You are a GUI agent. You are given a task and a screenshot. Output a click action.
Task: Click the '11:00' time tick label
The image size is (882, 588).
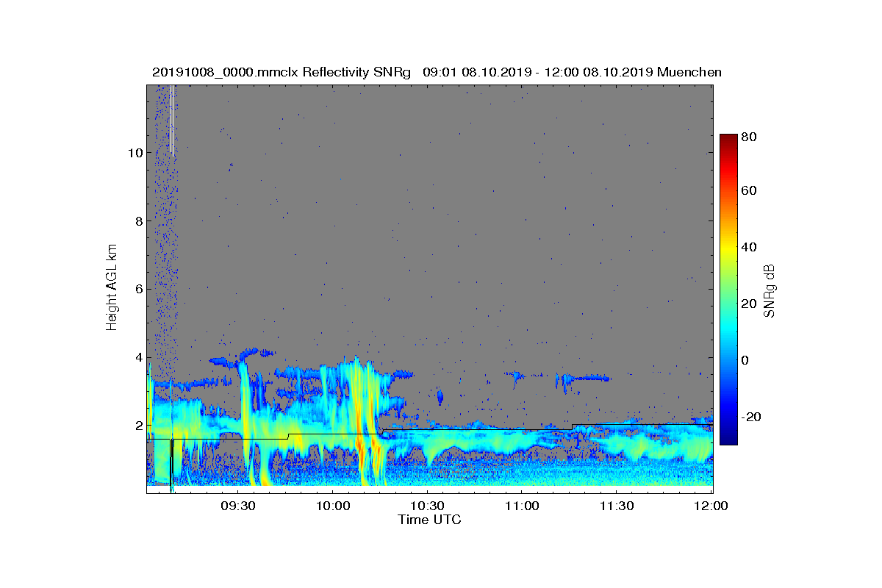[x=521, y=506]
